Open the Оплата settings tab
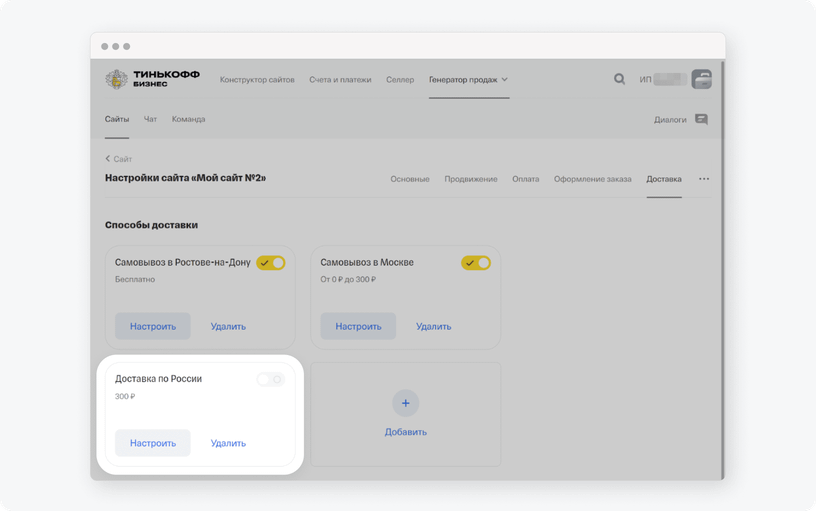Image resolution: width=816 pixels, height=511 pixels. point(526,179)
